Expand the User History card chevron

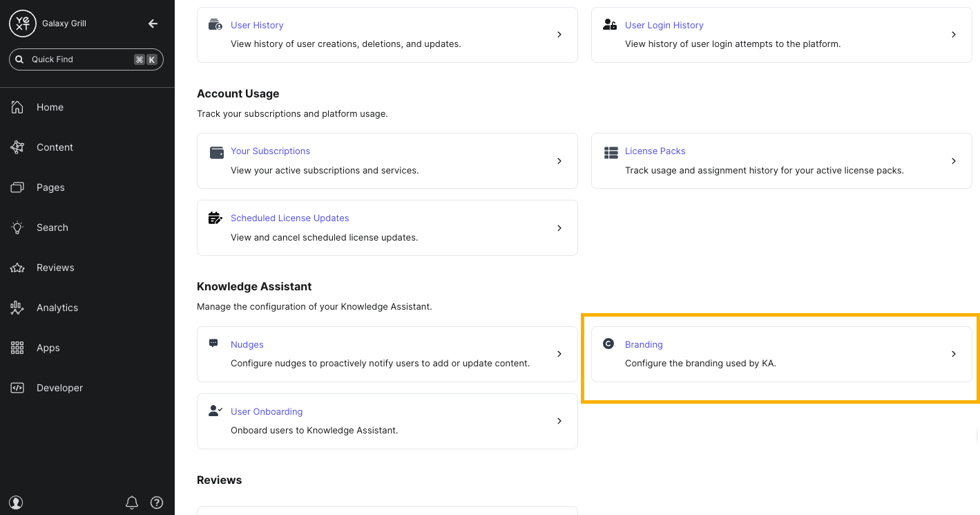coord(559,35)
